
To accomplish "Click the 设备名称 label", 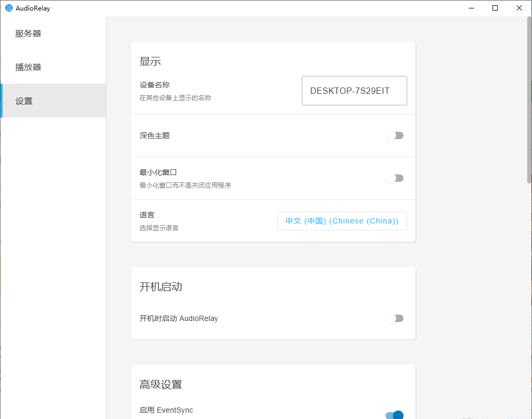I will pyautogui.click(x=155, y=85).
